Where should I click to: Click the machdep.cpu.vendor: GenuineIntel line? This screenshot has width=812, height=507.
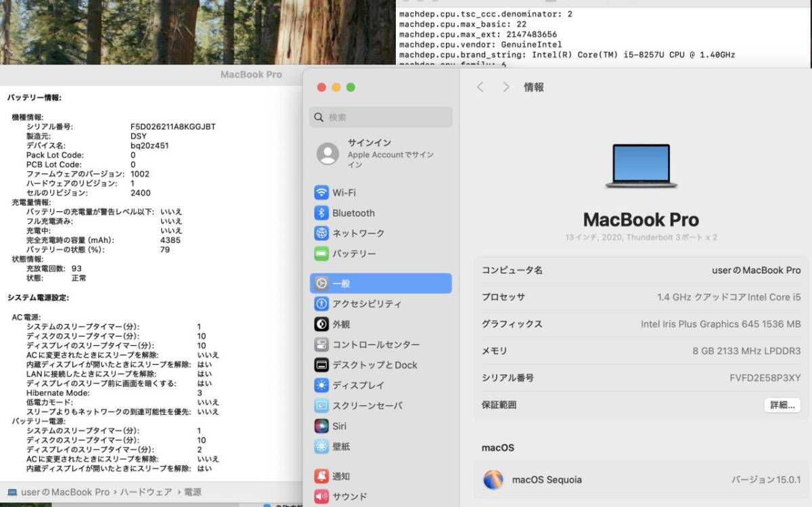(480, 45)
